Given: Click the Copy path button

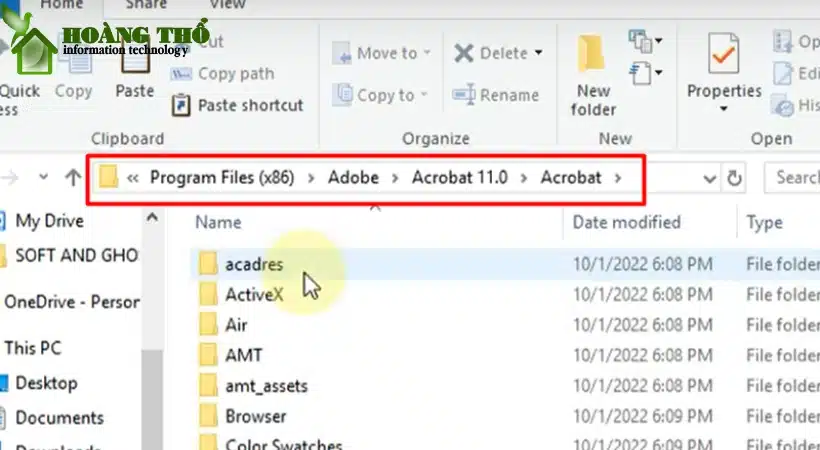Looking at the screenshot, I should click(222, 74).
